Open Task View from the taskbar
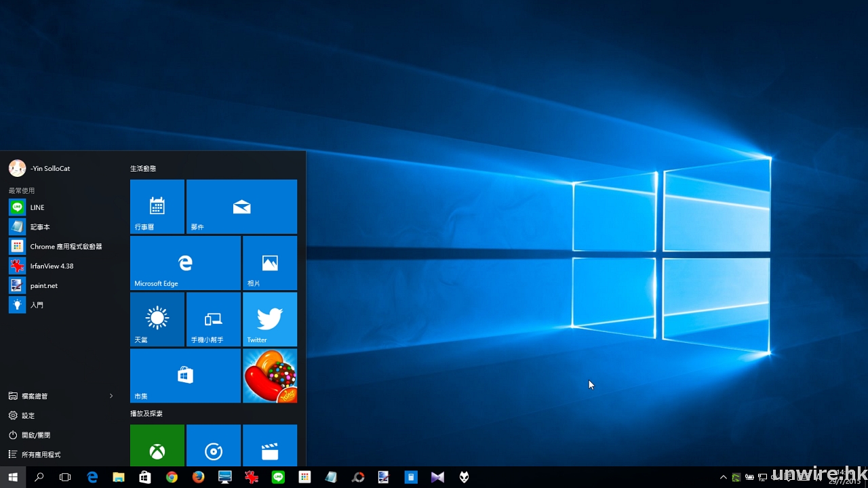Screen dimensions: 868x488 pos(65,477)
